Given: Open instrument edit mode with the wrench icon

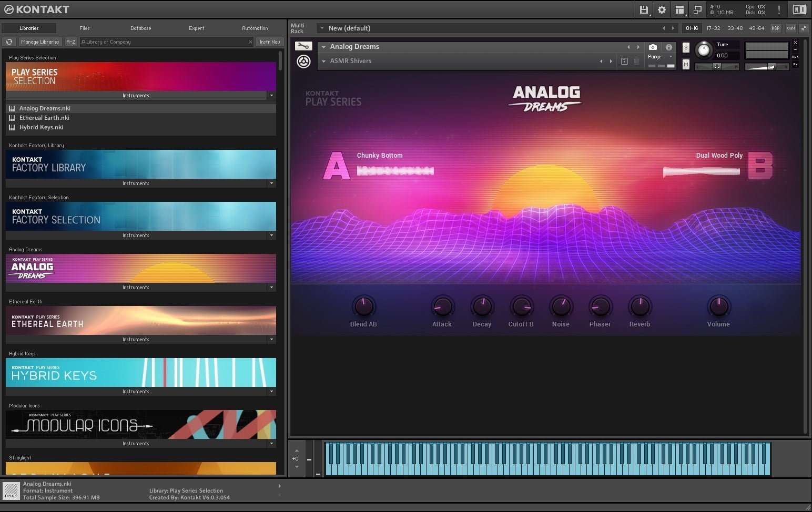Looking at the screenshot, I should tap(303, 46).
